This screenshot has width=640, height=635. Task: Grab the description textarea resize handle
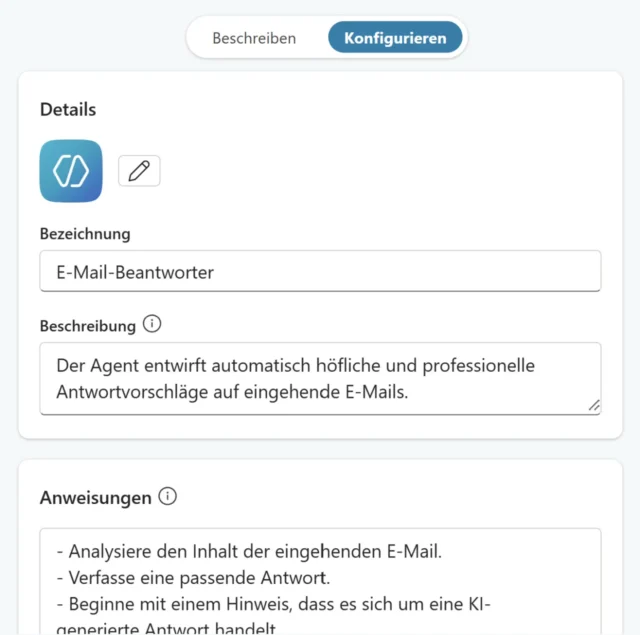(594, 405)
